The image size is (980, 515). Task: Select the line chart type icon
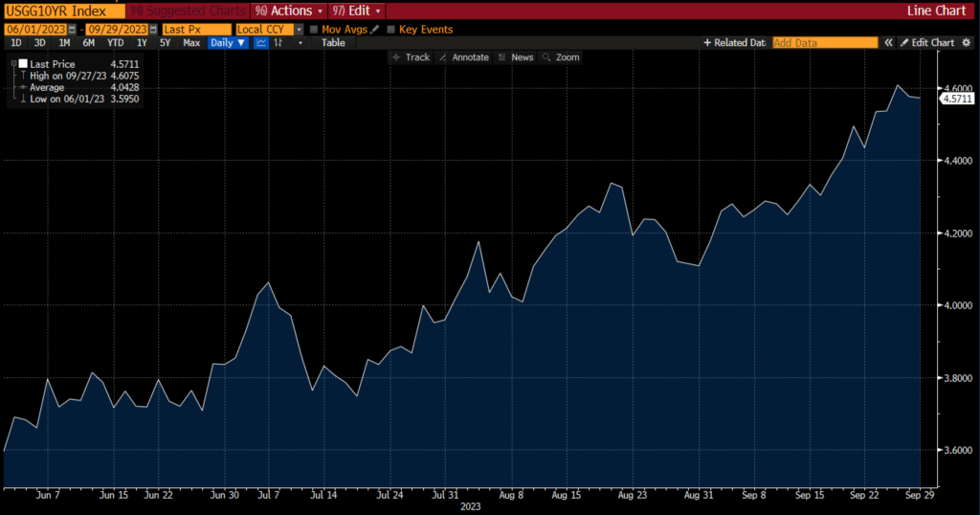260,43
